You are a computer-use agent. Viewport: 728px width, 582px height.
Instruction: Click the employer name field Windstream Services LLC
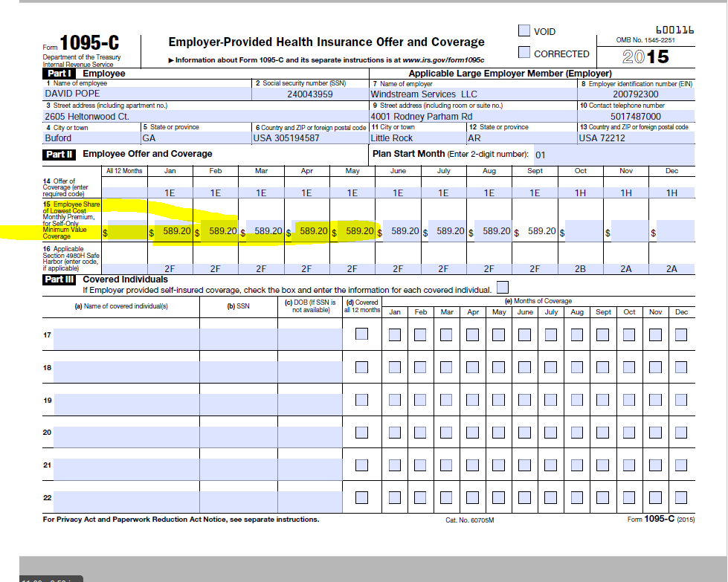[x=473, y=94]
